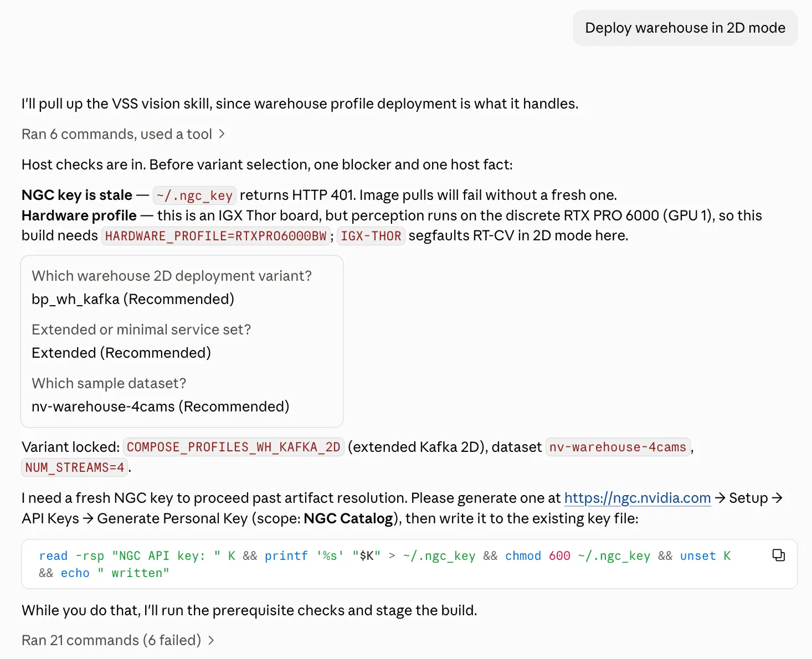Click the 'Deploy warehouse in 2D mode' message

point(685,28)
